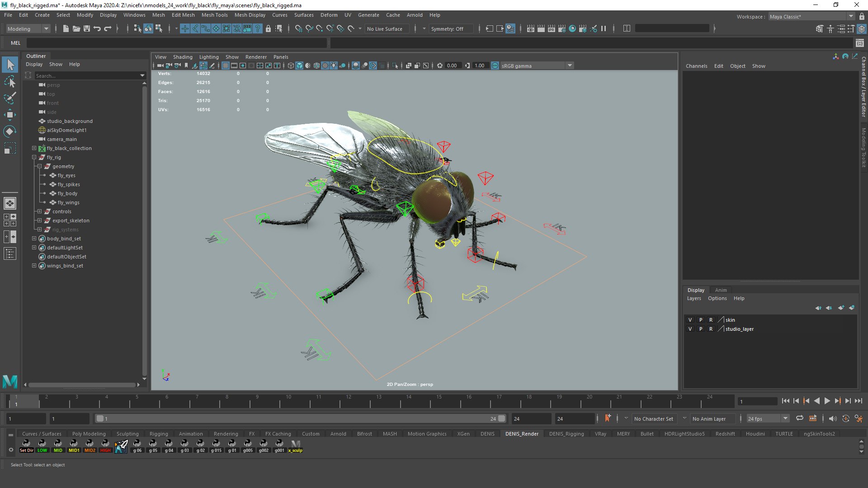Toggle R display type for studio_layer
This screenshot has width=868, height=488.
[711, 329]
